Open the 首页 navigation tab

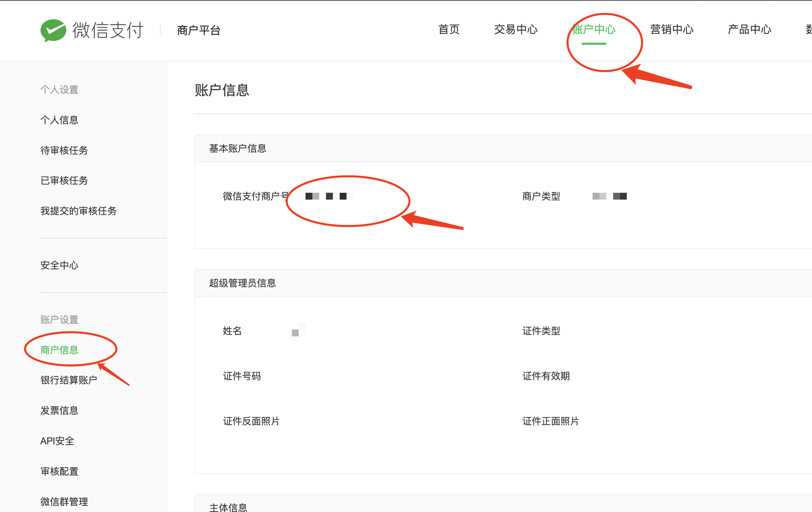[x=449, y=30]
